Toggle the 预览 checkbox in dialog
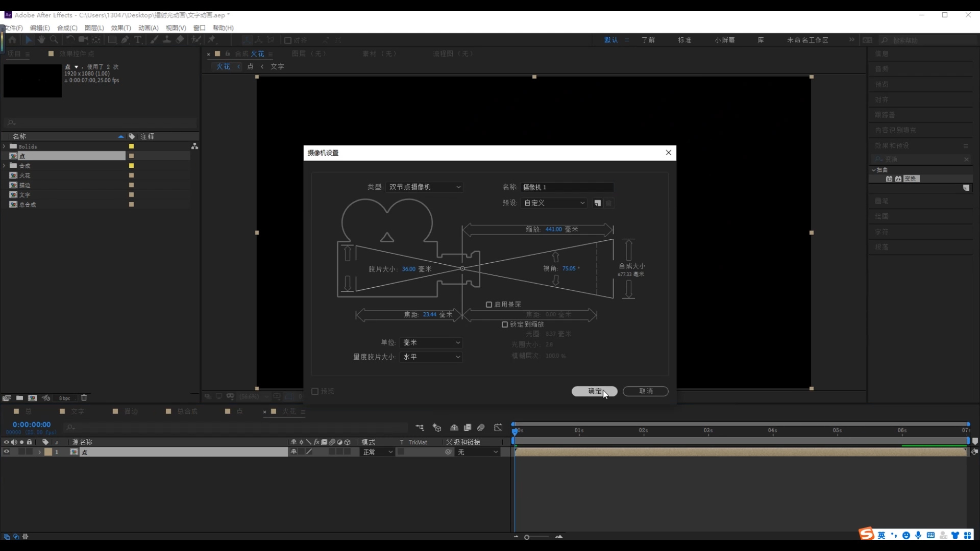The image size is (980, 551). coord(315,391)
